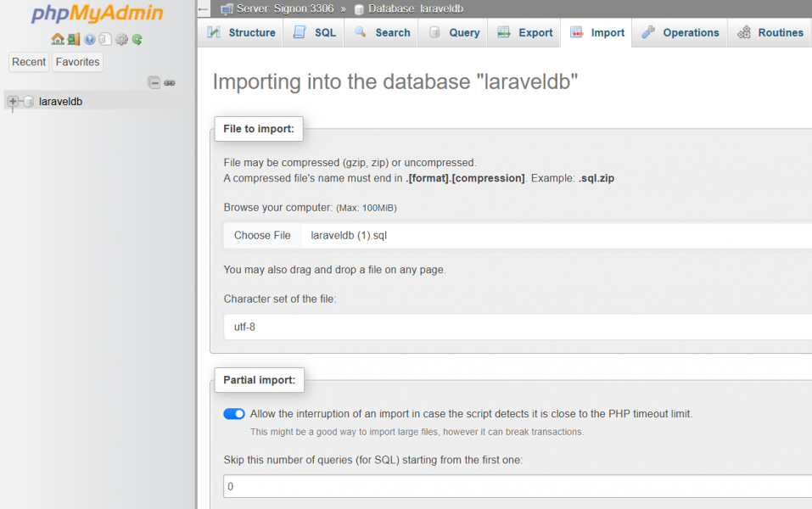
Task: Open phpMyAdmin documentation help icon
Action: tap(89, 39)
